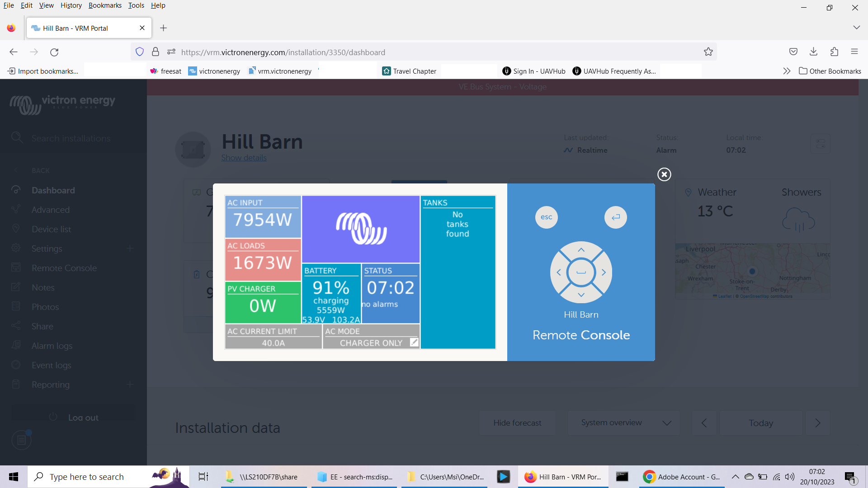Viewport: 868px width, 488px height.
Task: Click the up arrow on console d-pad
Action: (x=581, y=250)
